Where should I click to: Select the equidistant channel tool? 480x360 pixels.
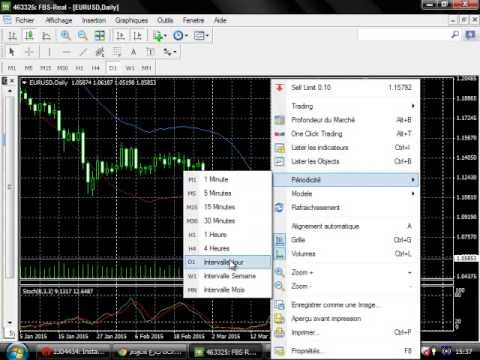(x=100, y=52)
